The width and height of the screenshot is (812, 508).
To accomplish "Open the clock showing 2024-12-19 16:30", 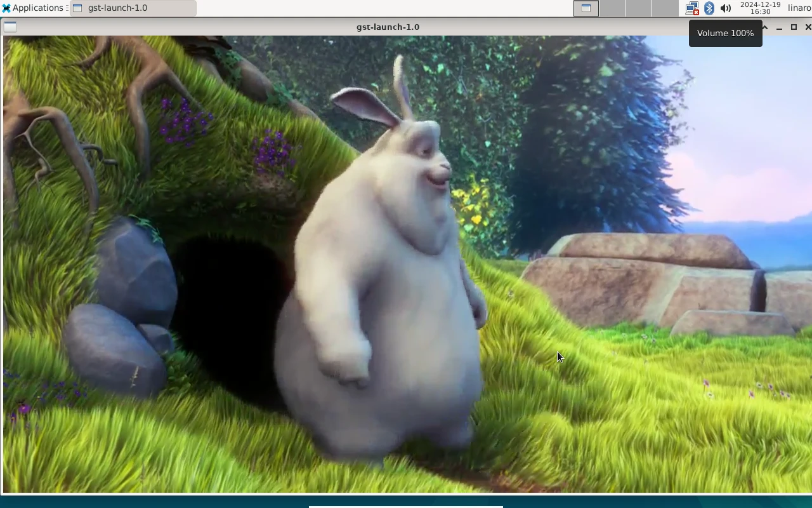I will [760, 8].
